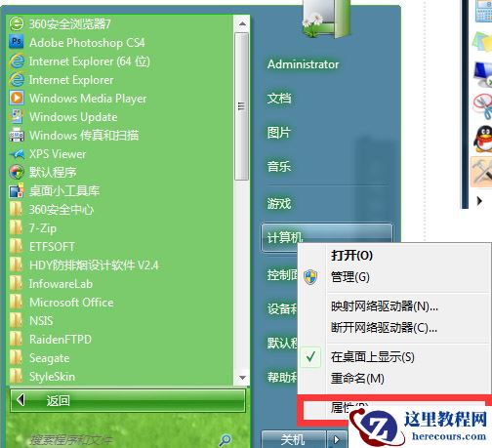
Task: Expand shutdown options arrow next to 关机
Action: click(337, 439)
